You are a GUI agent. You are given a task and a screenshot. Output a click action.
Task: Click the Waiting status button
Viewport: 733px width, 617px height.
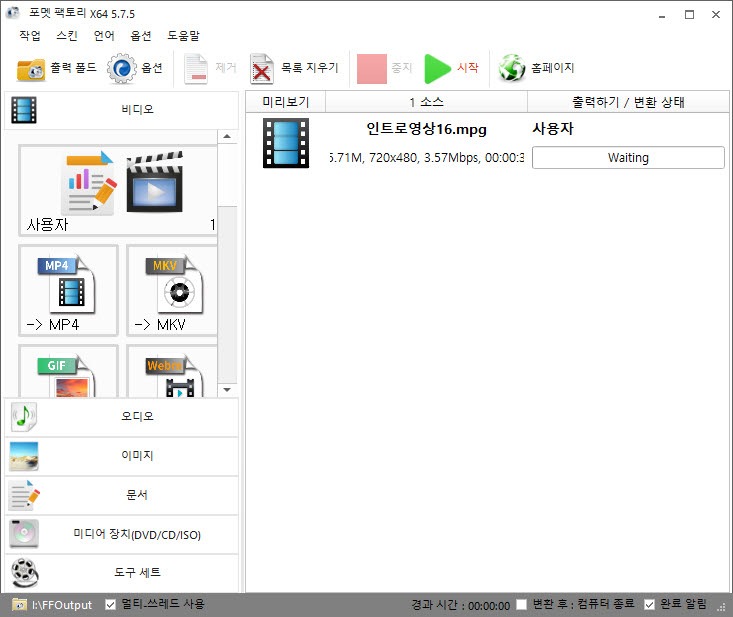click(628, 158)
